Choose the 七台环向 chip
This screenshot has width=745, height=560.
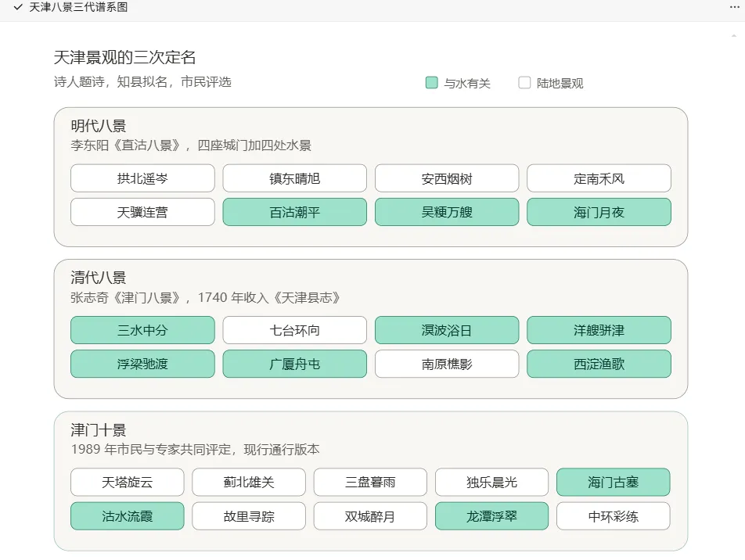click(294, 330)
